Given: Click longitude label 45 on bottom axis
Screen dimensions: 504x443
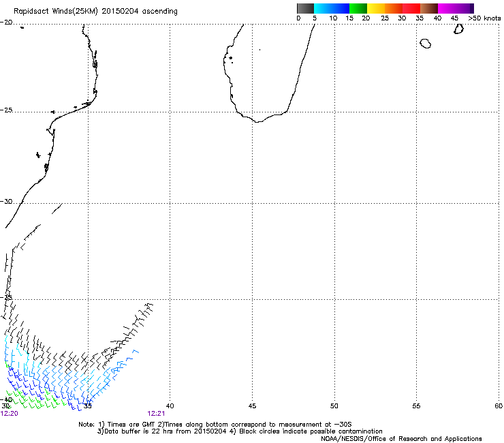Looking at the screenshot, I should [252, 406].
